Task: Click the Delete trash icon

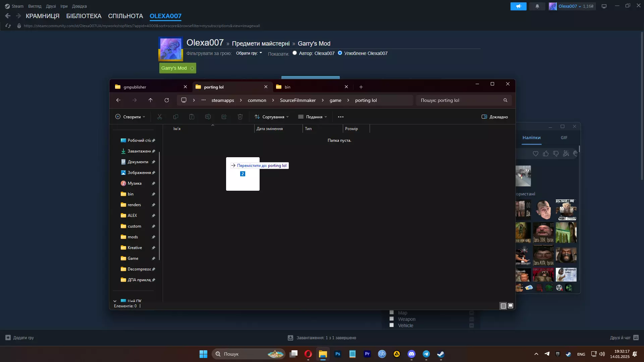Action: click(240, 117)
